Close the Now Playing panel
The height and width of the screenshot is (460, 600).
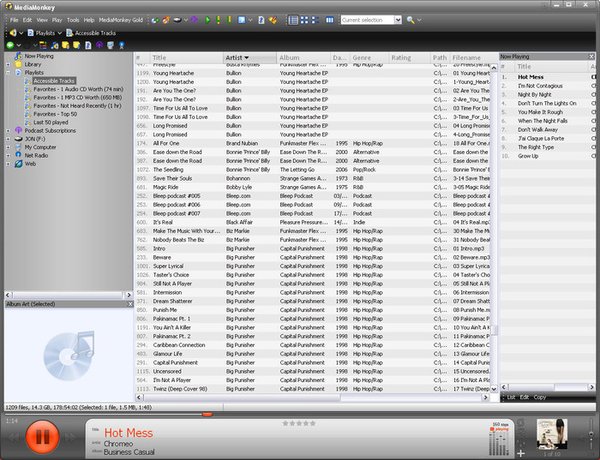click(591, 56)
